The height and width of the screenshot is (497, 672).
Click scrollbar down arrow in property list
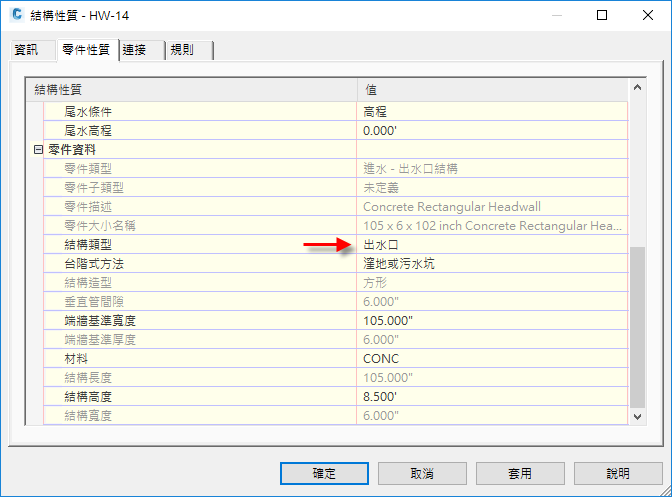click(637, 416)
